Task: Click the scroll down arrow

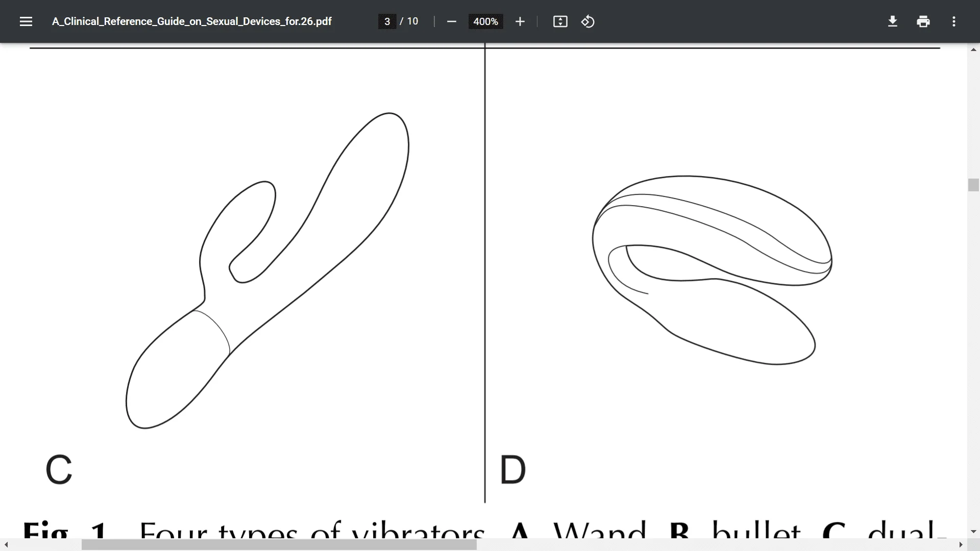Action: pos(973,532)
